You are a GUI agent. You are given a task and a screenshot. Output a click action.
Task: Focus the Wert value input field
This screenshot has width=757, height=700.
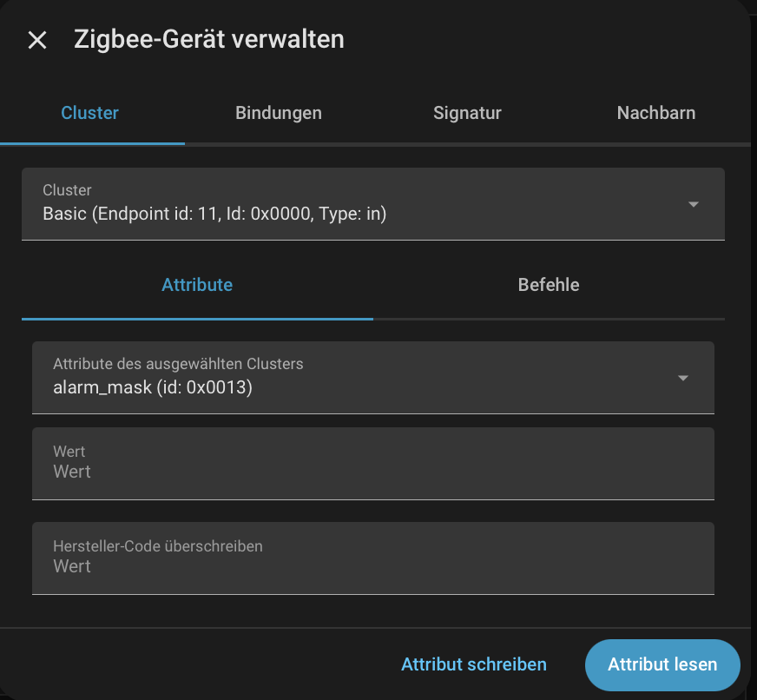373,464
